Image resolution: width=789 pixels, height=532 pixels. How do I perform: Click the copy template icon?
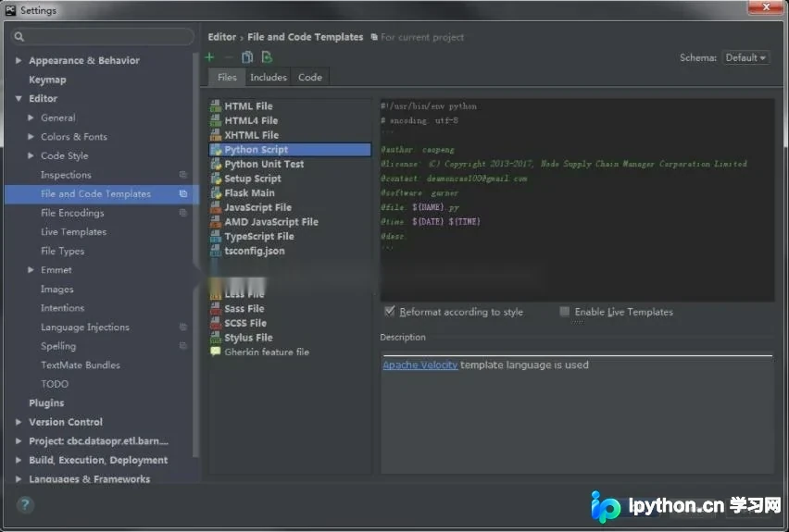[x=247, y=57]
